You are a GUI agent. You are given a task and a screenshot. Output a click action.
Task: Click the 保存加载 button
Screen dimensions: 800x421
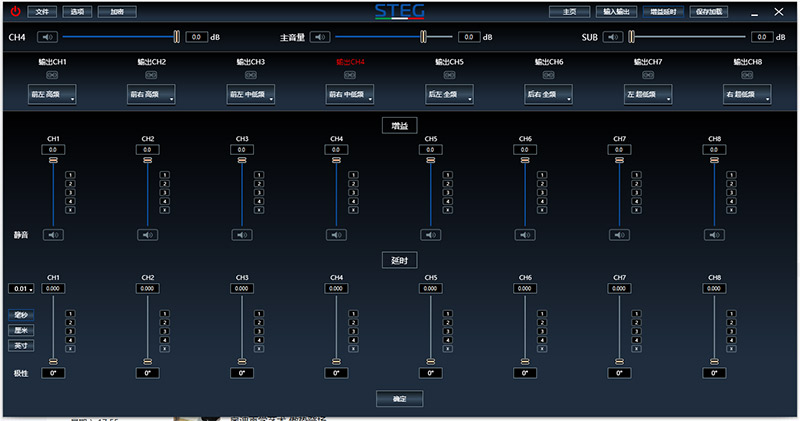click(709, 12)
